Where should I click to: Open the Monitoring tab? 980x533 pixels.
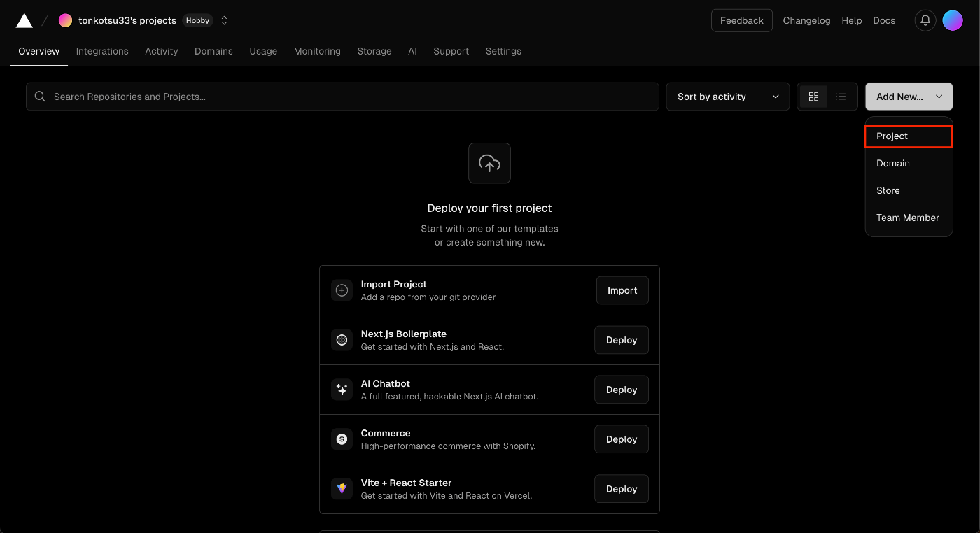pos(317,51)
